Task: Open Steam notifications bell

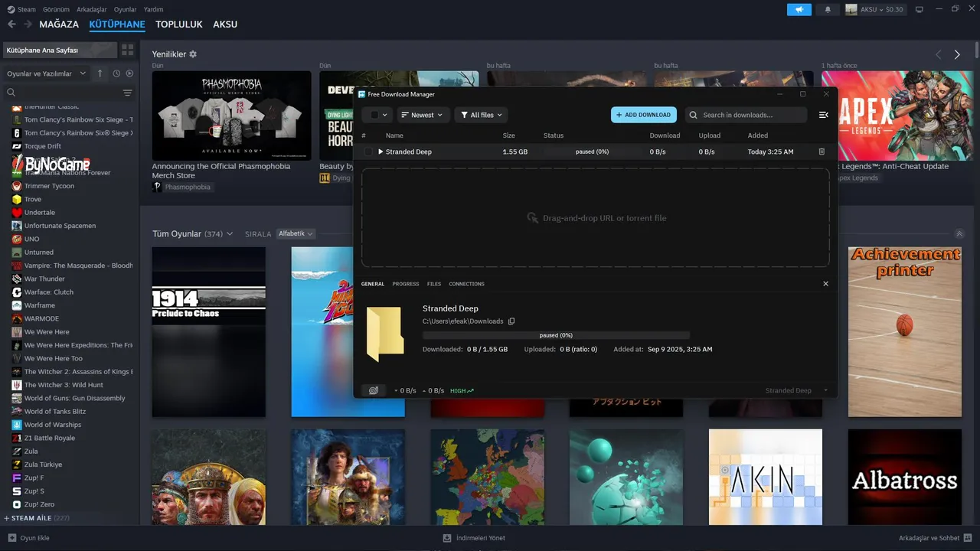Action: click(828, 9)
